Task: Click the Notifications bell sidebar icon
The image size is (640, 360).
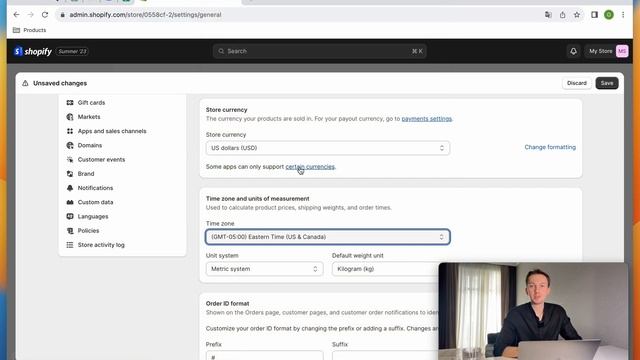Action: coord(70,188)
